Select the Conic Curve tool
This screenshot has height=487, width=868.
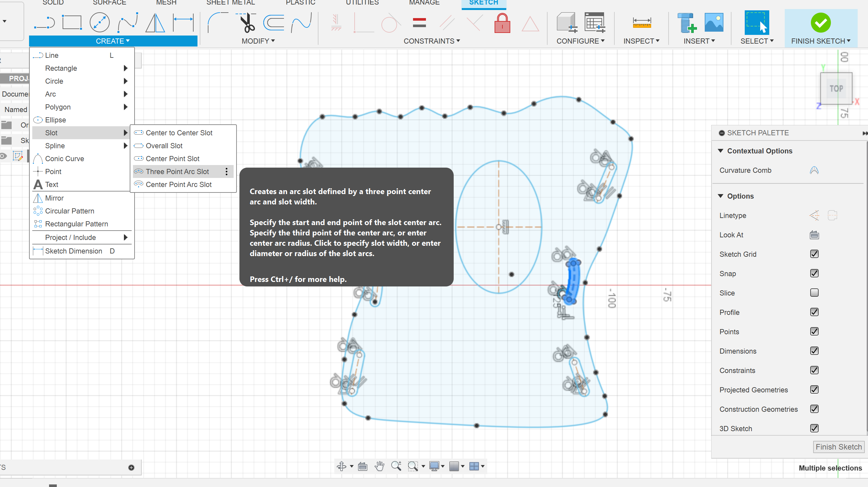click(x=65, y=158)
